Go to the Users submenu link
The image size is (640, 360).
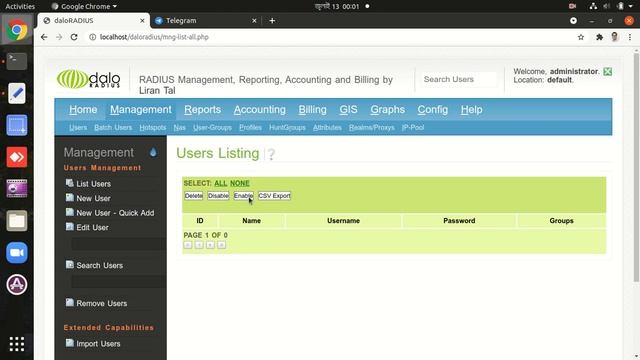78,127
